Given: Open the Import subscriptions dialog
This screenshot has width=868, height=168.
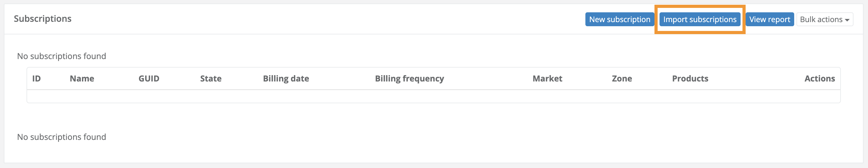Looking at the screenshot, I should point(700,20).
